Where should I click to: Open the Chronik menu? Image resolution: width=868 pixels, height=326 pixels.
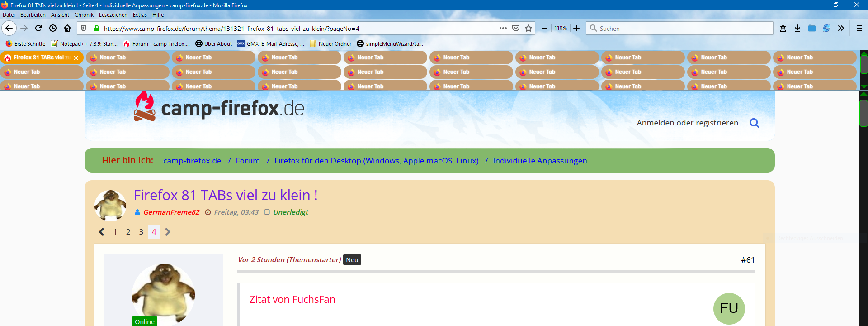tap(84, 15)
